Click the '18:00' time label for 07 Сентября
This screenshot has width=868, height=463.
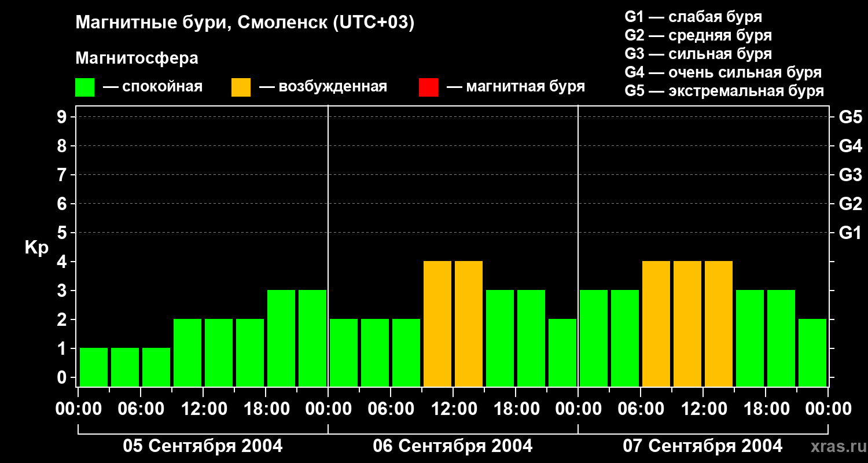pos(766,409)
